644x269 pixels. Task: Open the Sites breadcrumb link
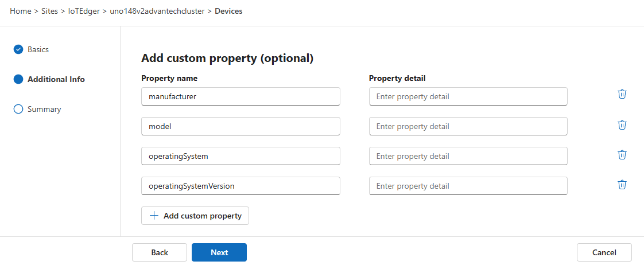coord(49,11)
